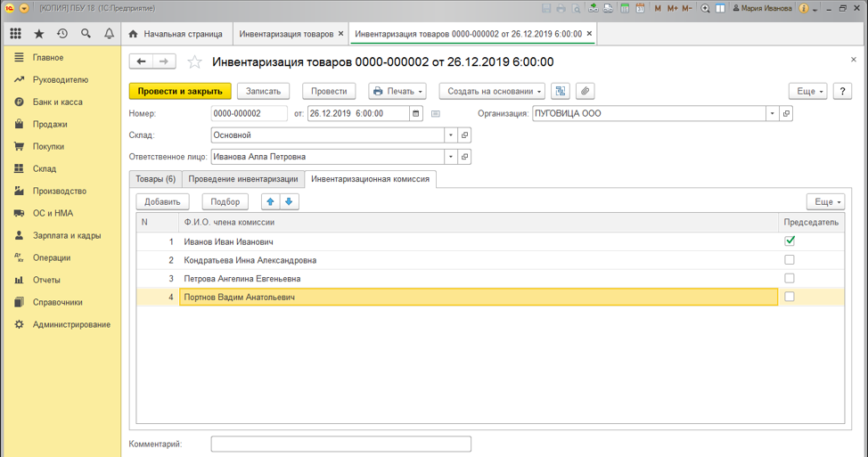Click the Провести и закрыть button
The height and width of the screenshot is (457, 868).
click(x=180, y=91)
